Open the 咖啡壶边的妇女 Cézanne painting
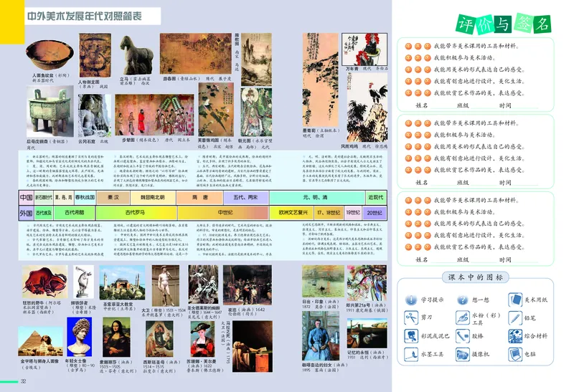Viewport: 574px width, 392px height. [321, 336]
